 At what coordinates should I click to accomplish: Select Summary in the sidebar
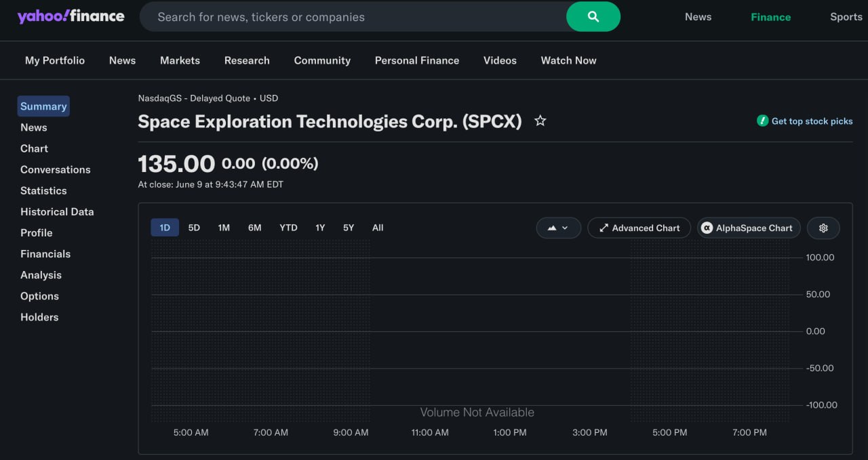coord(43,106)
